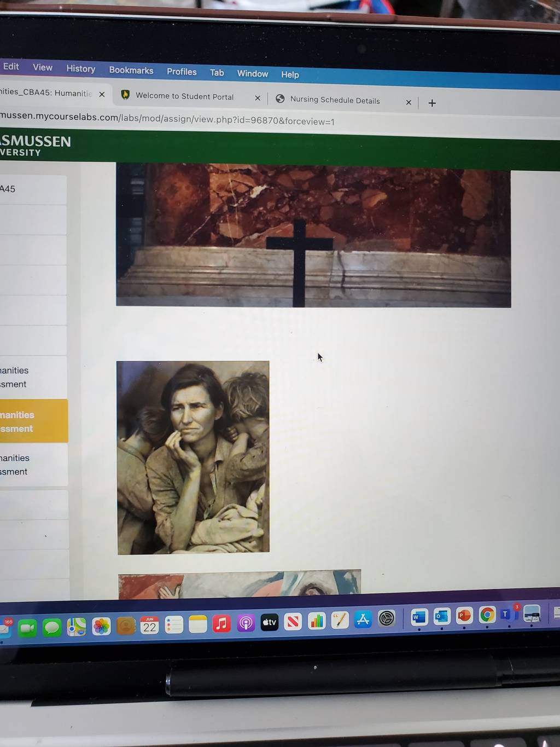
Task: Open the Profiles menu
Action: click(x=182, y=72)
